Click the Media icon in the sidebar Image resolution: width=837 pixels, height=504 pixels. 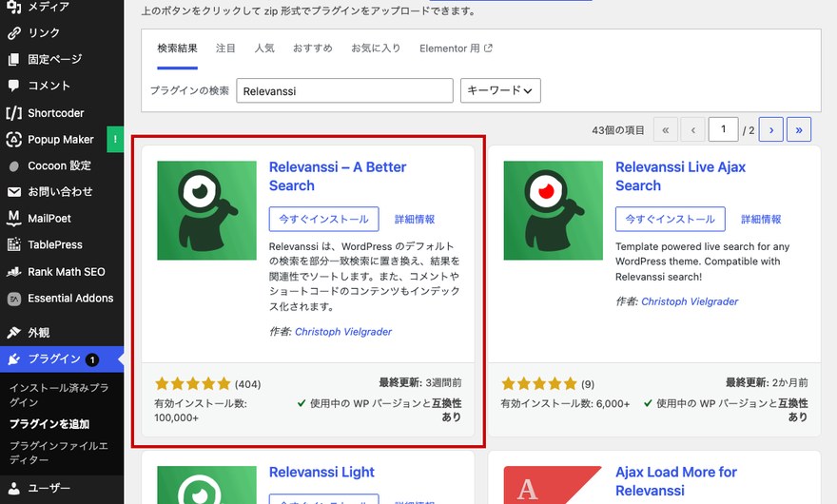tap(14, 7)
